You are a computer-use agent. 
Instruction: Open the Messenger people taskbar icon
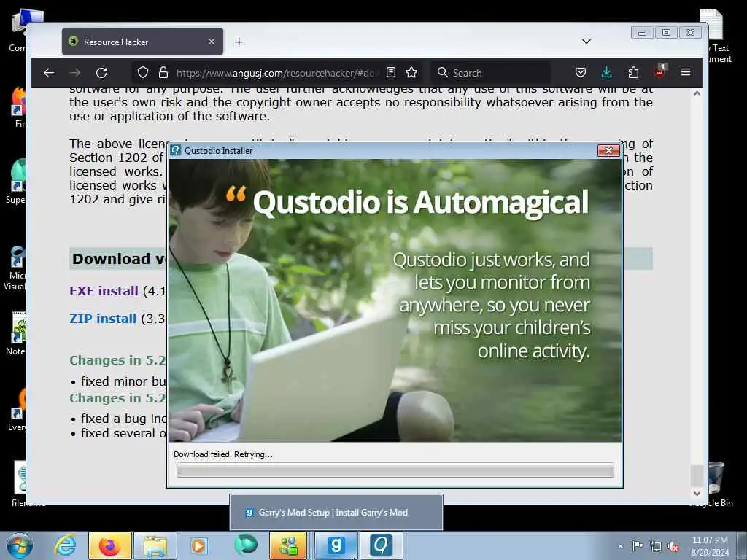(289, 545)
